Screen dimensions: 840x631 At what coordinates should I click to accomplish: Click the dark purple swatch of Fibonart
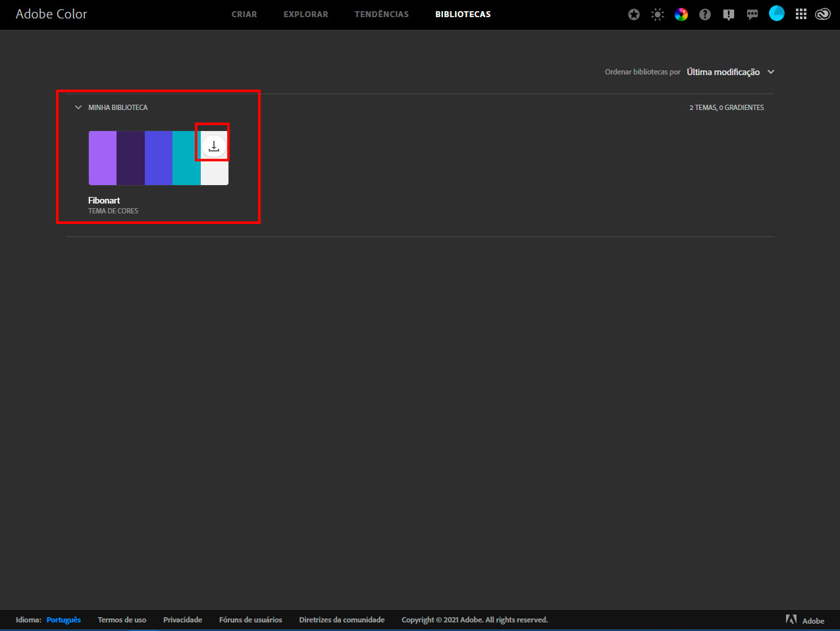pos(130,158)
